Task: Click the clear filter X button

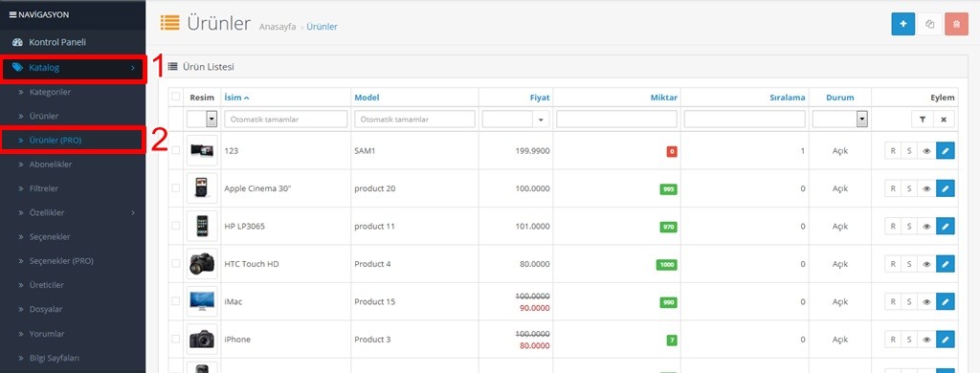Action: tap(944, 120)
